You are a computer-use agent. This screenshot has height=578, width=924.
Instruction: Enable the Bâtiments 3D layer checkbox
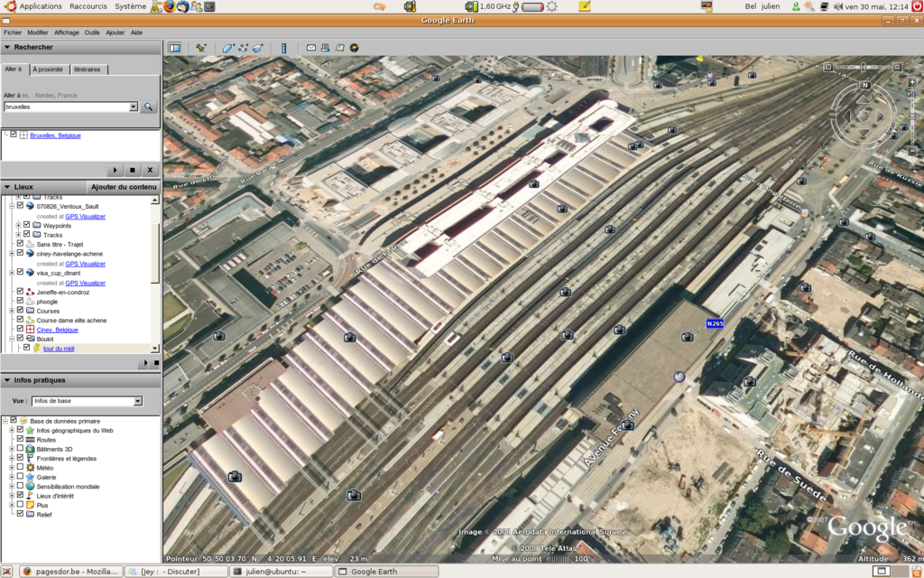[20, 449]
